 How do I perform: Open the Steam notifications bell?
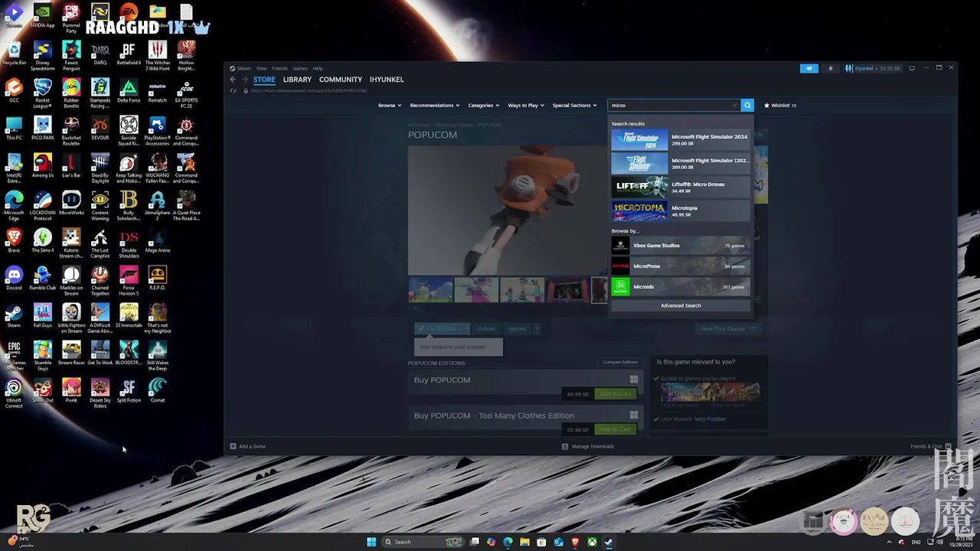(x=831, y=68)
